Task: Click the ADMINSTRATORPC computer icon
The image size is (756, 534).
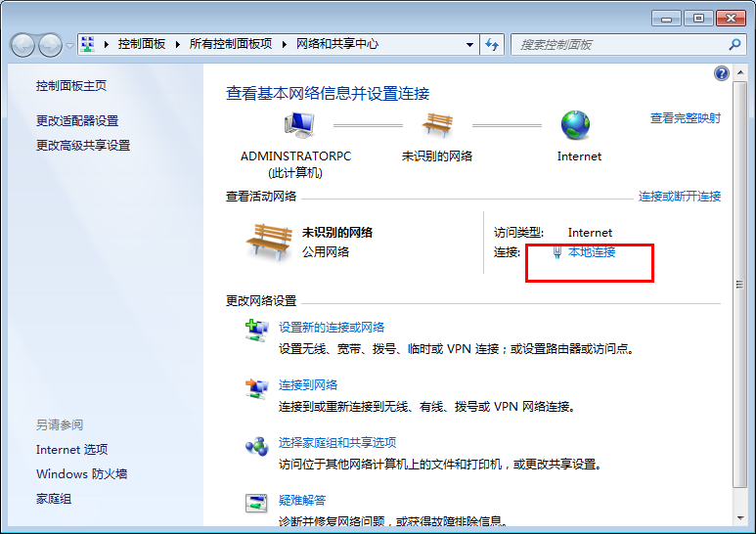Action: [x=298, y=125]
